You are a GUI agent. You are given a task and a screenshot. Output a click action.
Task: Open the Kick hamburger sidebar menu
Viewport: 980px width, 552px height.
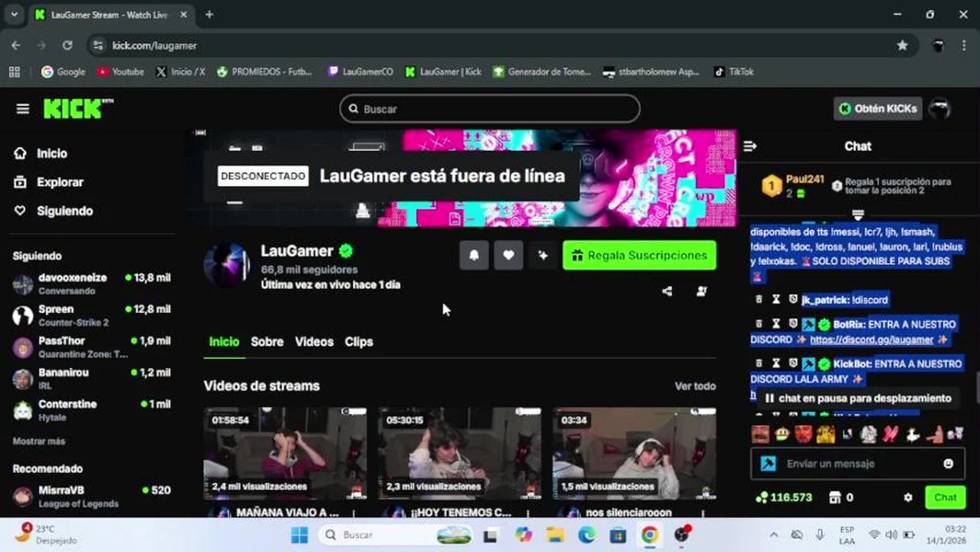22,109
